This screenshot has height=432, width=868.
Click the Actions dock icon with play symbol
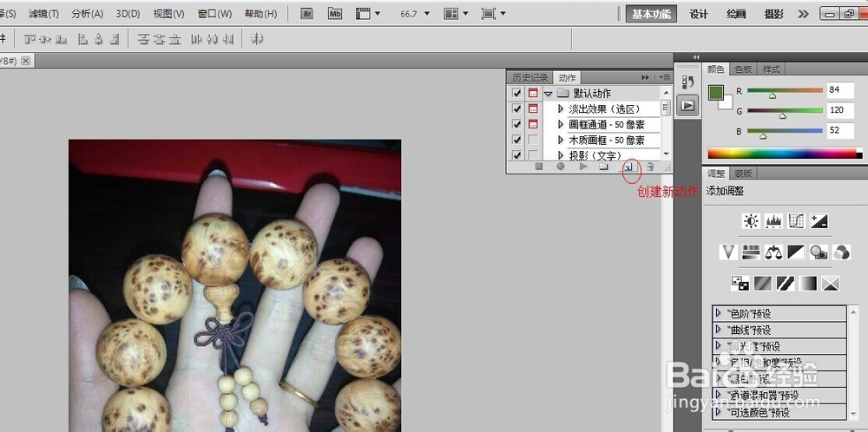point(688,105)
